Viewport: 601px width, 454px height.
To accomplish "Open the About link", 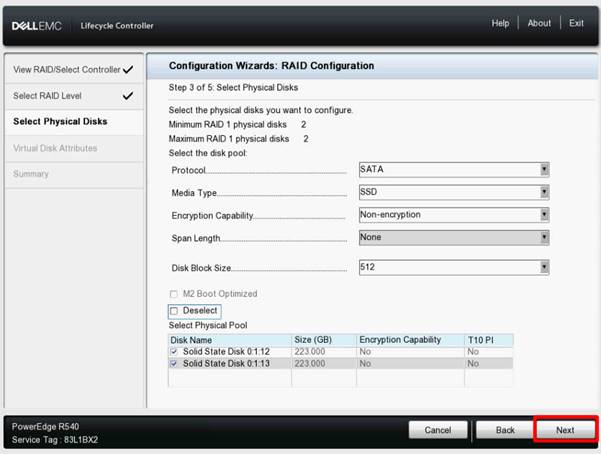I will (x=539, y=23).
